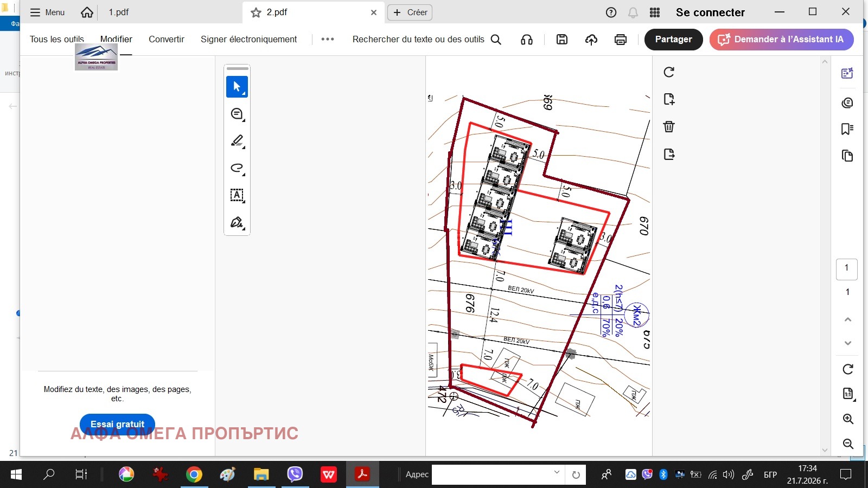
Task: Rotate view using the right rail rotate icon
Action: tap(848, 369)
